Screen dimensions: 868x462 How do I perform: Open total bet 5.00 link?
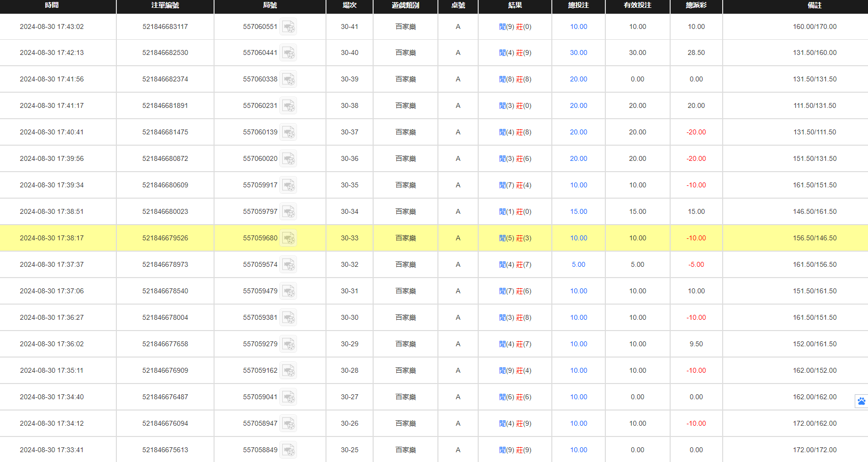point(578,265)
